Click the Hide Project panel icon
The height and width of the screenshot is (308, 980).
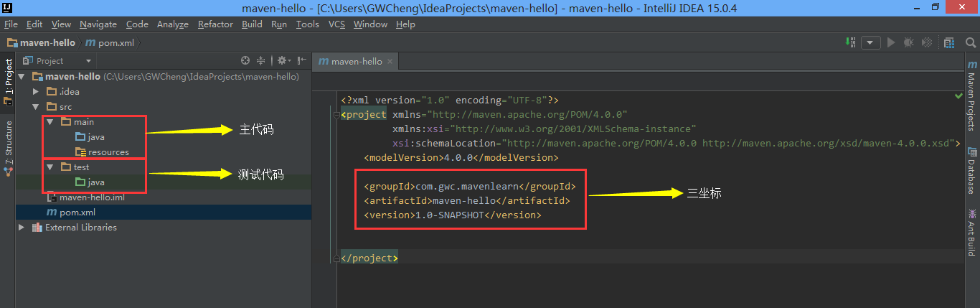(301, 61)
